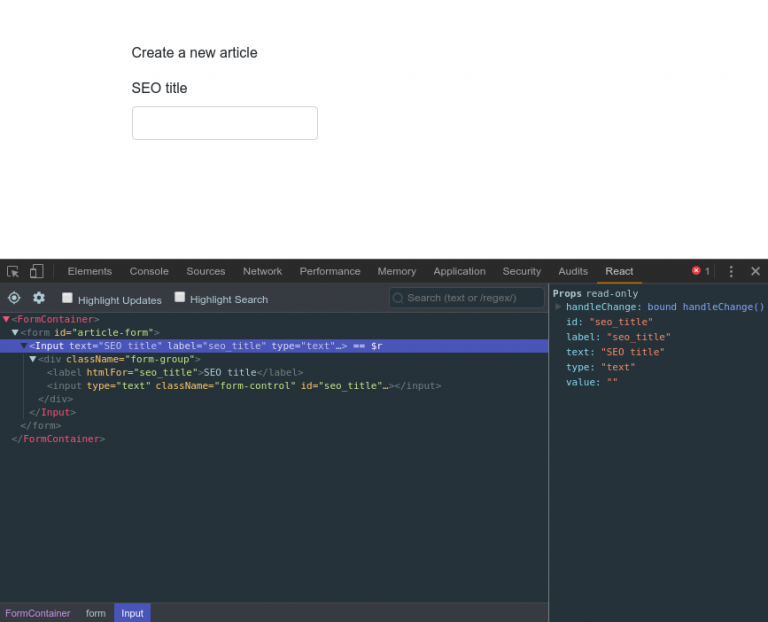
Task: Select form in the breadcrumb bar
Action: coord(96,613)
